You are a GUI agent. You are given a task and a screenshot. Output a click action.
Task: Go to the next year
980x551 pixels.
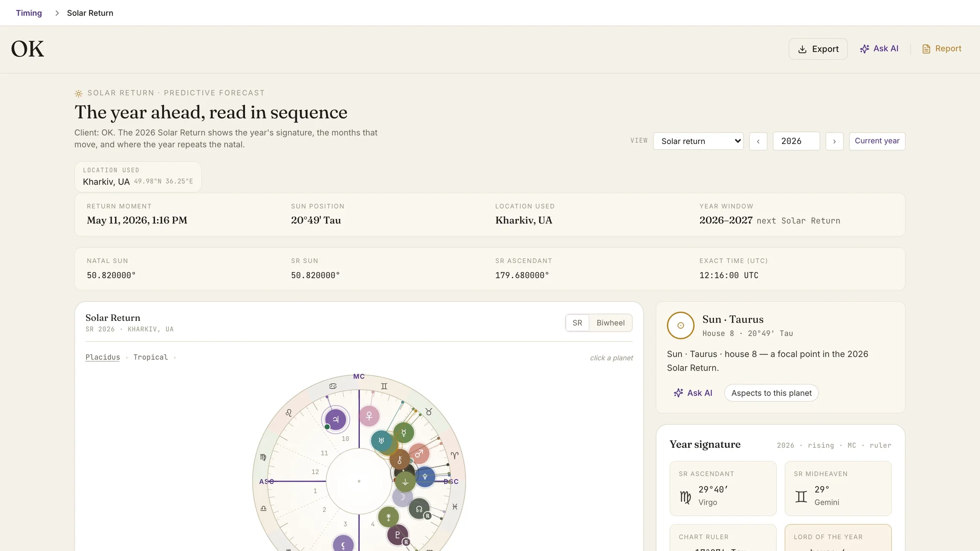(x=834, y=141)
